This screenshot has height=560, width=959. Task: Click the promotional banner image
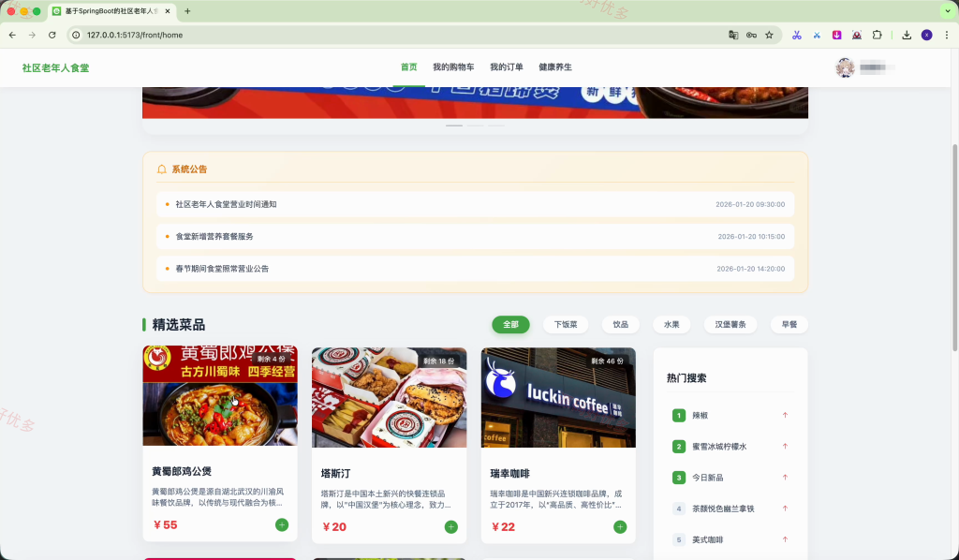coord(475,103)
